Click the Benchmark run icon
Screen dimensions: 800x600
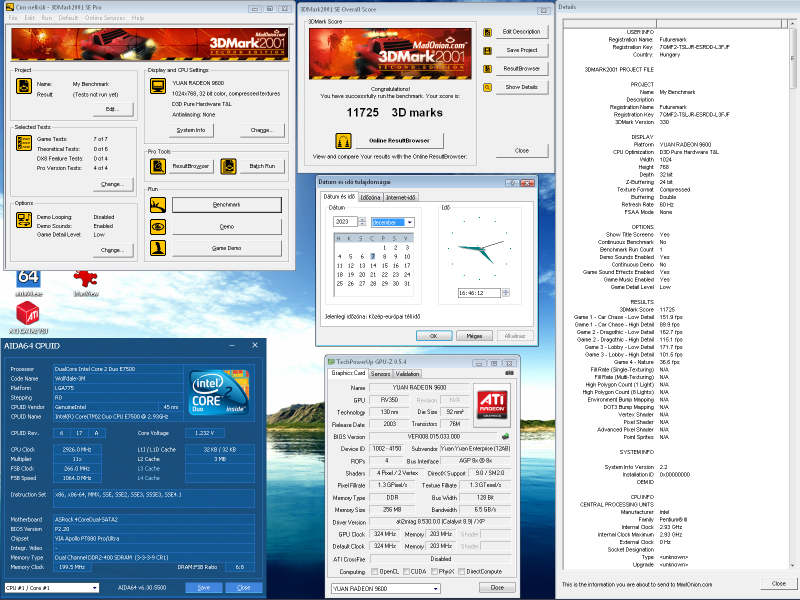click(x=158, y=205)
